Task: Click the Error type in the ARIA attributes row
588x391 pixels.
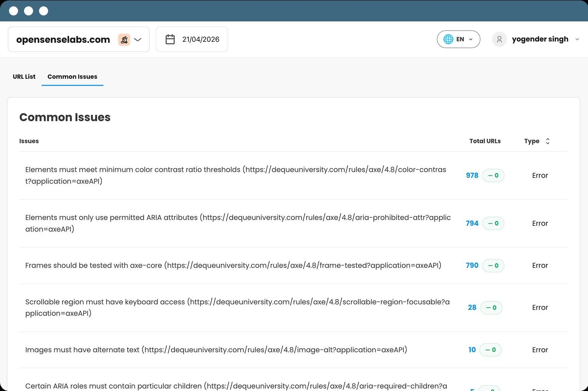Action: pos(540,223)
